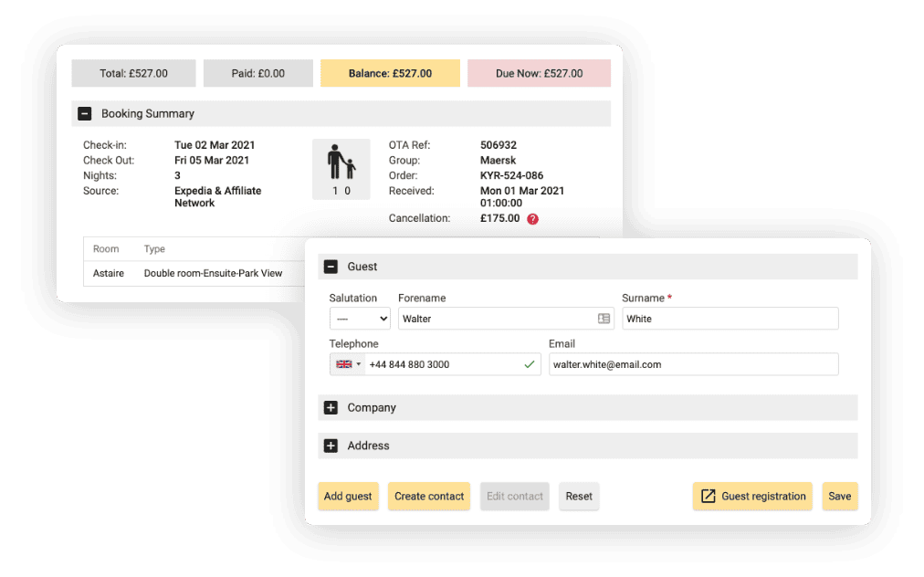The width and height of the screenshot is (924, 577).
Task: Click the Add guest button
Action: click(348, 497)
